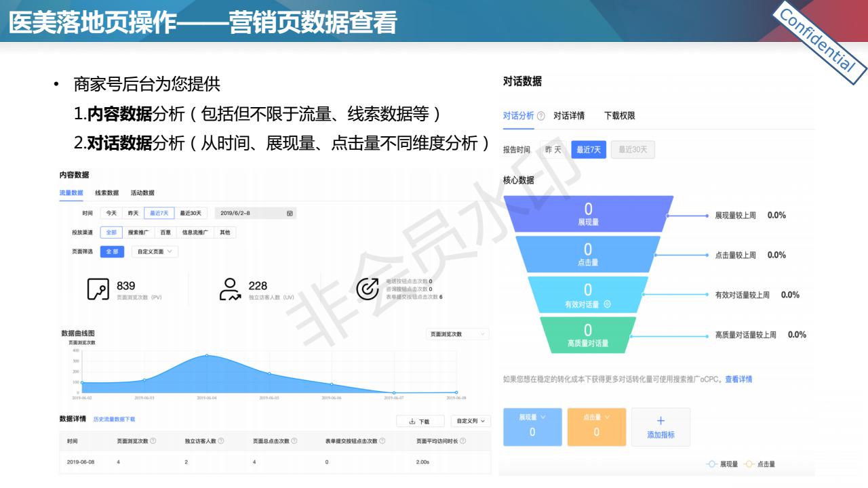Image resolution: width=868 pixels, height=488 pixels.
Task: Click the 点击量 orange legend marker
Action: 749,464
